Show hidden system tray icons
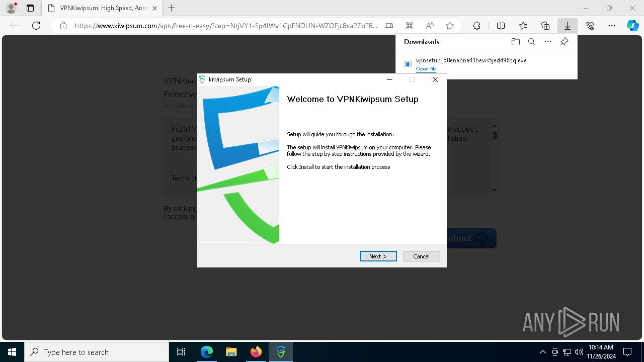This screenshot has height=362, width=644. click(x=542, y=352)
